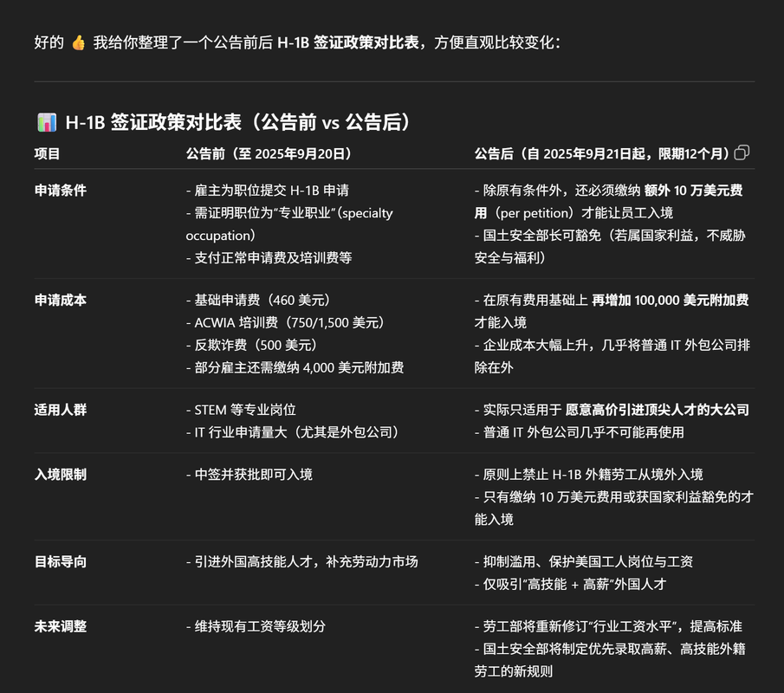Click text "只有缴纳 10 万美元费用" line
The width and height of the screenshot is (784, 693).
click(x=614, y=497)
